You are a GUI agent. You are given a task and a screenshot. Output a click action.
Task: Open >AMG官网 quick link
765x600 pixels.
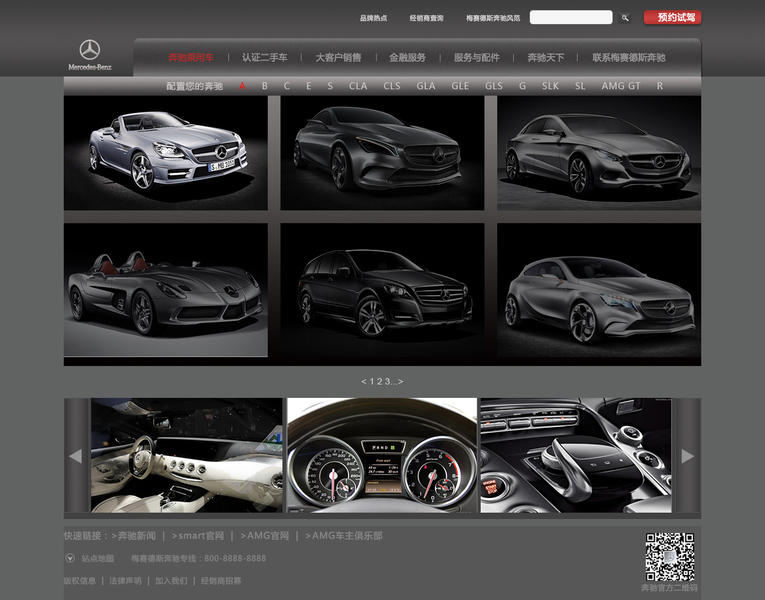tap(264, 536)
